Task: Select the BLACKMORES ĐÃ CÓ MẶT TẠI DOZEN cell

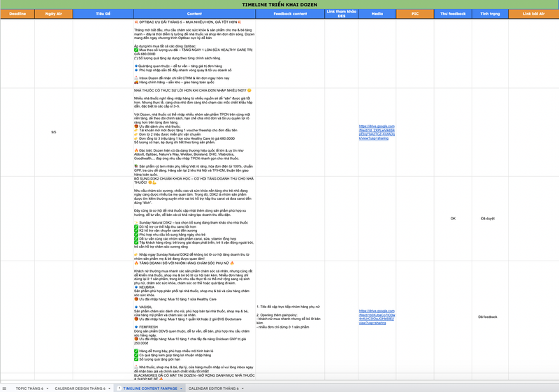Action: (x=194, y=377)
